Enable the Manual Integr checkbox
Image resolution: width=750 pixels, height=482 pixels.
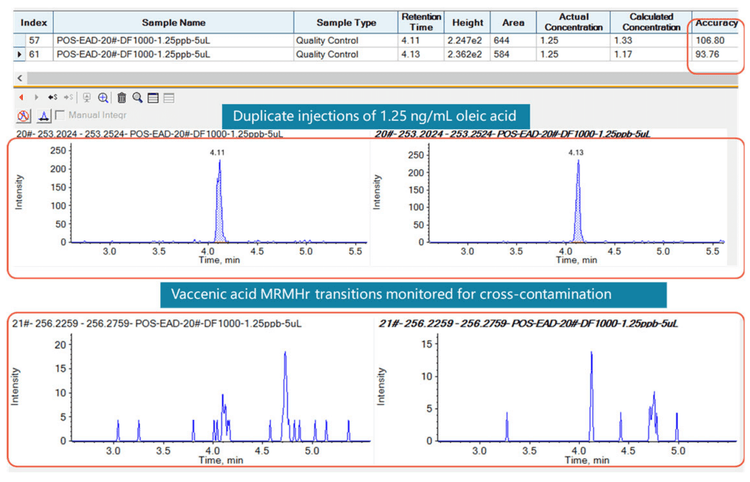(61, 116)
